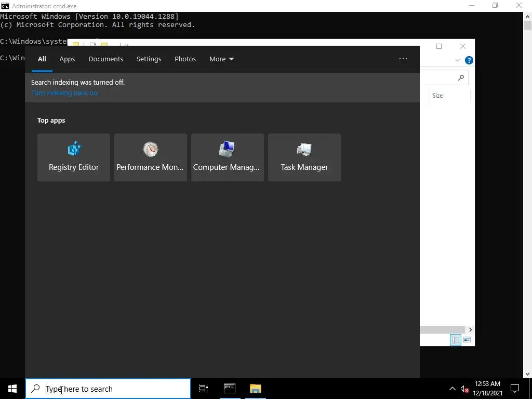Image resolution: width=532 pixels, height=399 pixels.
Task: Maximize the File Explorer window
Action: pyautogui.click(x=439, y=46)
